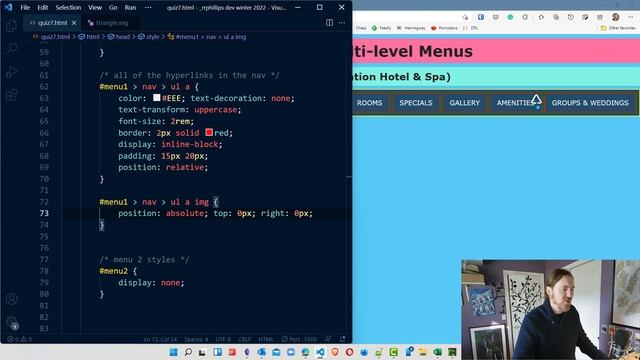Image resolution: width=640 pixels, height=360 pixels.
Task: Select the quiz7.html editor tab
Action: click(x=52, y=23)
